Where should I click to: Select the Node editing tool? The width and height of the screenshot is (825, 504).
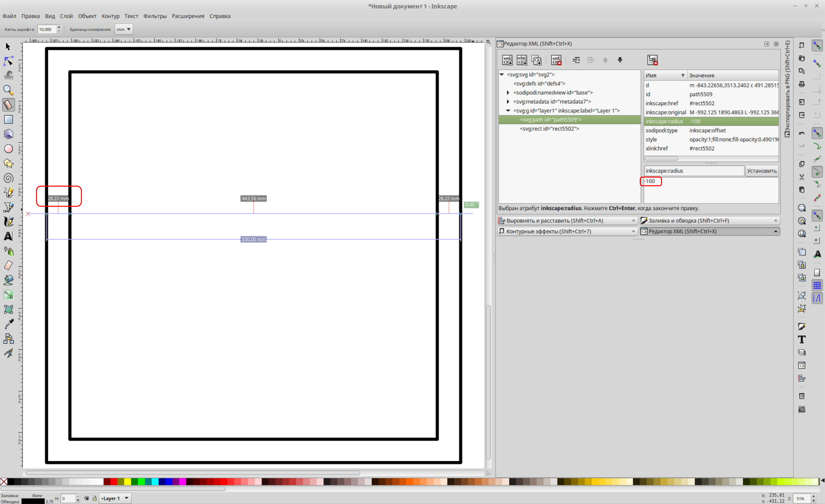[x=8, y=61]
